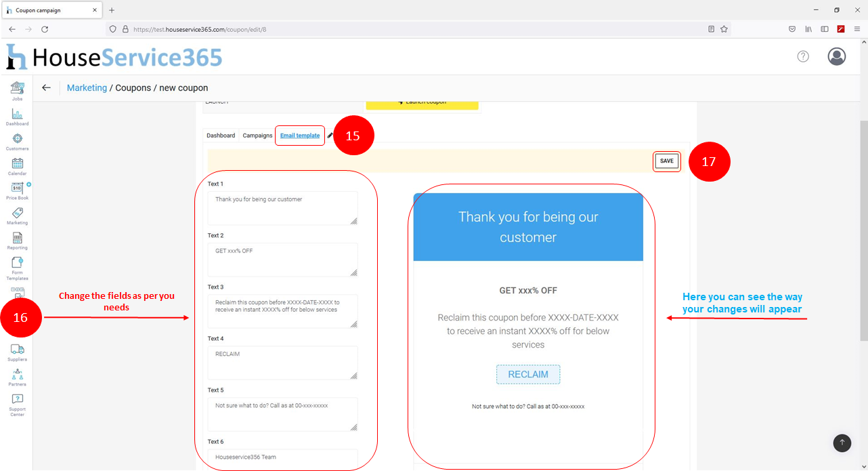Select Marketing icon in the sidebar
This screenshot has height=471, width=868.
(17, 216)
